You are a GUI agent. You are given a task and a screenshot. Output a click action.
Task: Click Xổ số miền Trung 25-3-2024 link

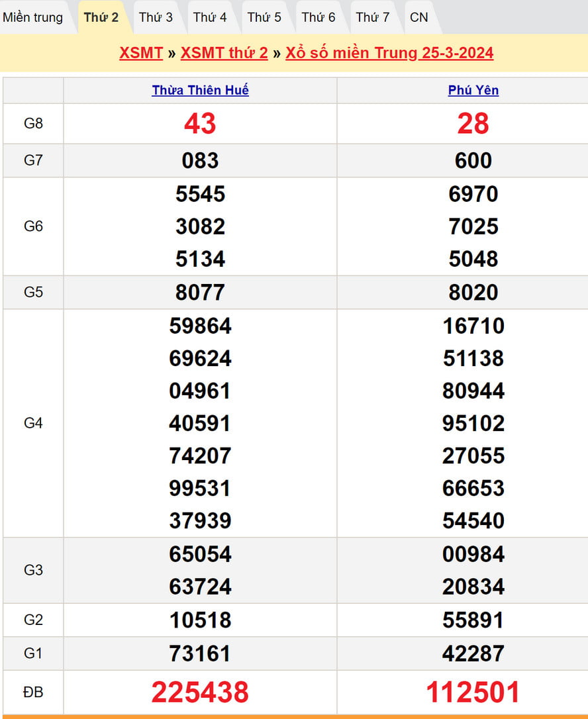[x=389, y=53]
